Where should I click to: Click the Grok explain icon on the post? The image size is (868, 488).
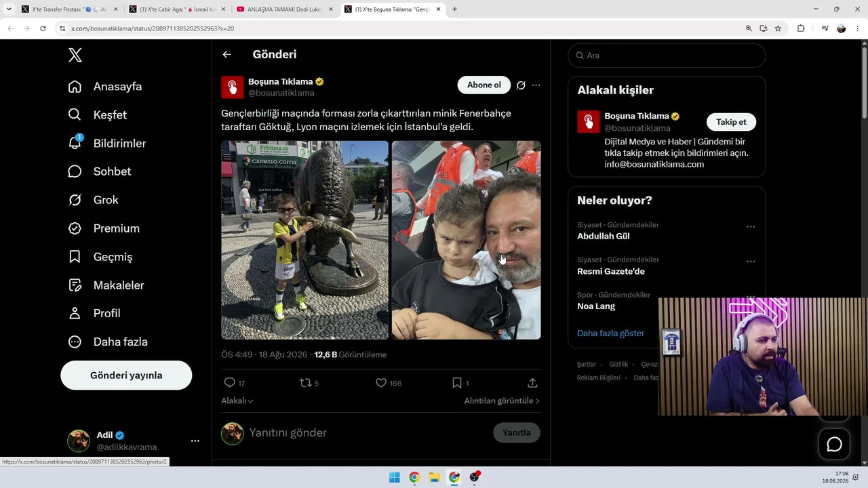(521, 85)
